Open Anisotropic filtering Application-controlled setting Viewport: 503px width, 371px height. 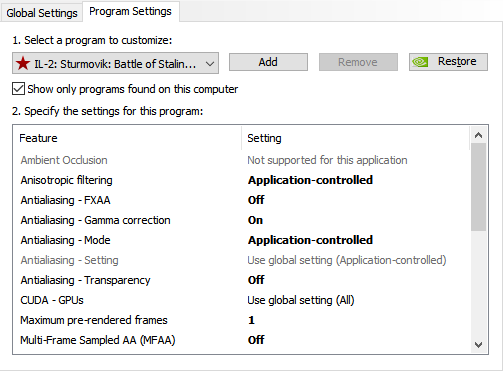click(x=310, y=180)
